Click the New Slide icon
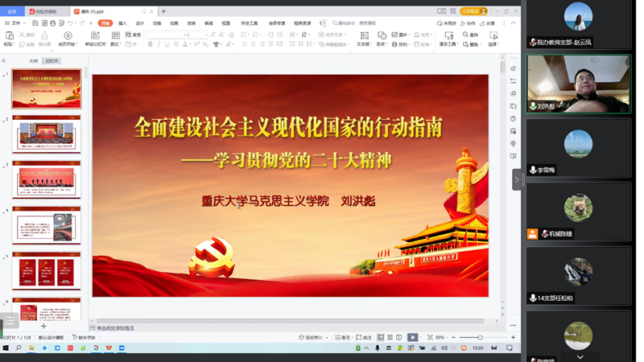 (x=95, y=35)
